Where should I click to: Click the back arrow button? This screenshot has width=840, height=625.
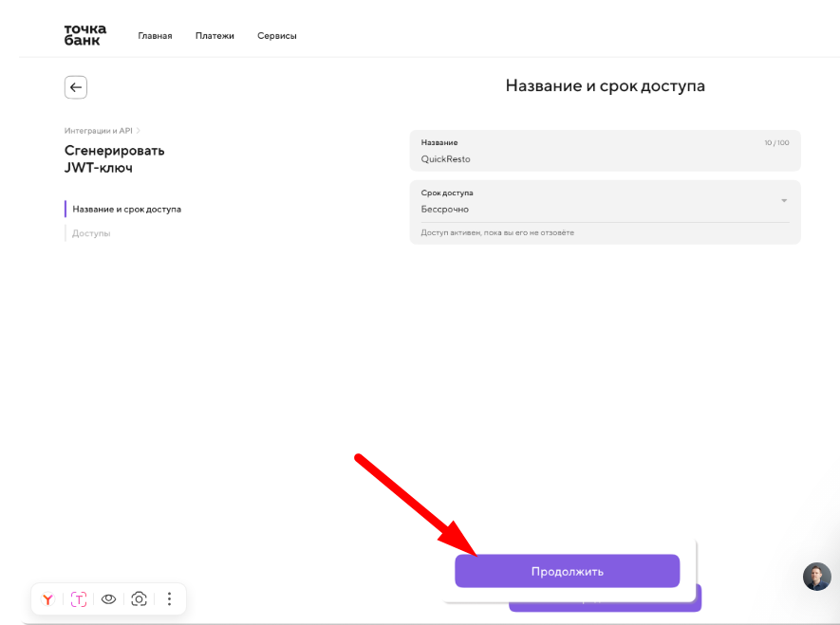pyautogui.click(x=76, y=87)
